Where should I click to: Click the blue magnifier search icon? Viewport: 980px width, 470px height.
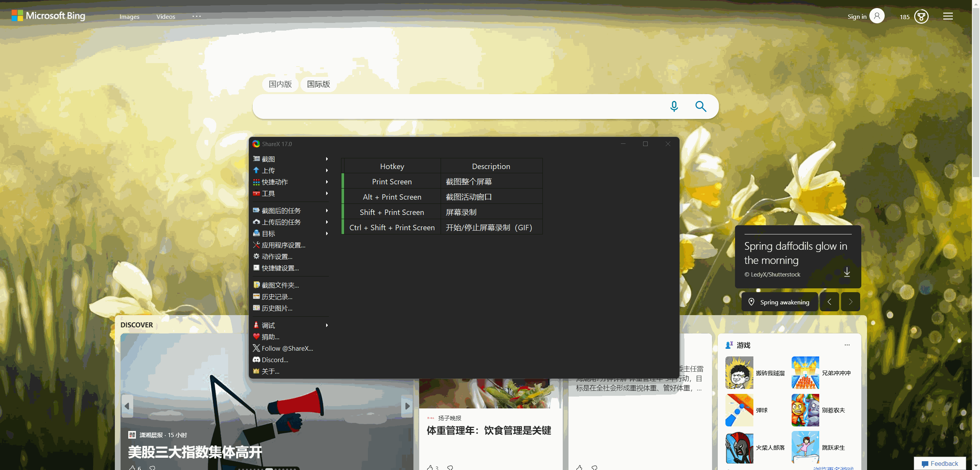701,106
